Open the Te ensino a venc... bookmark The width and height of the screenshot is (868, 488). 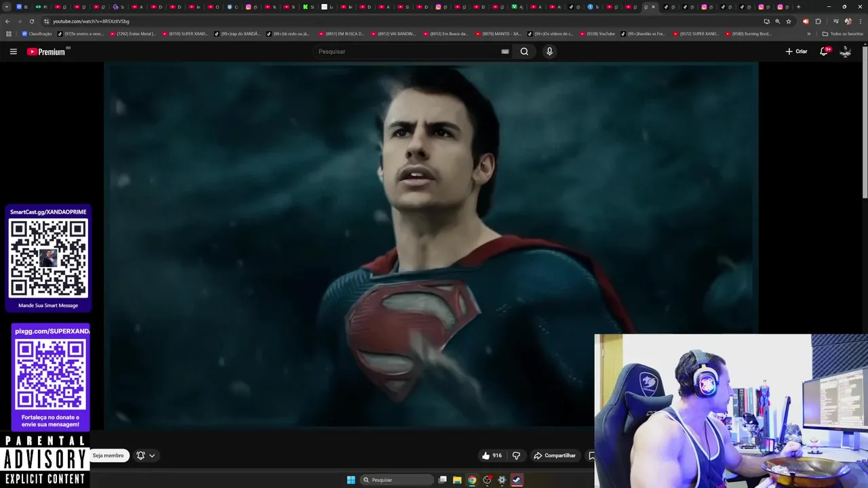pyautogui.click(x=81, y=33)
